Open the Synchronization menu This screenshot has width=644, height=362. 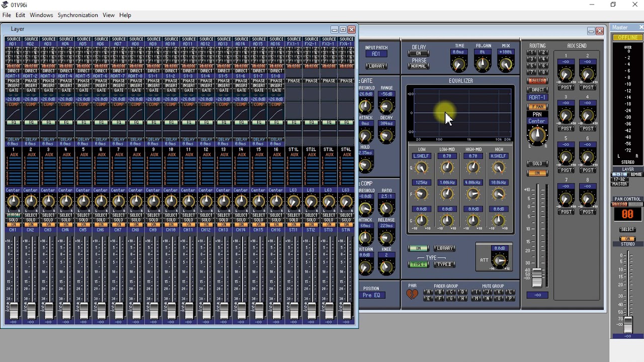(78, 15)
